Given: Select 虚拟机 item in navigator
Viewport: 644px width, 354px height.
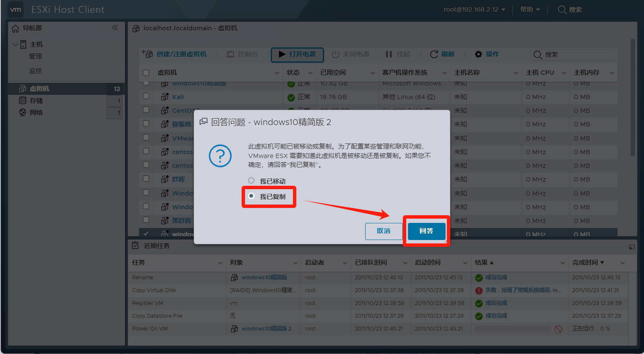Looking at the screenshot, I should click(39, 89).
